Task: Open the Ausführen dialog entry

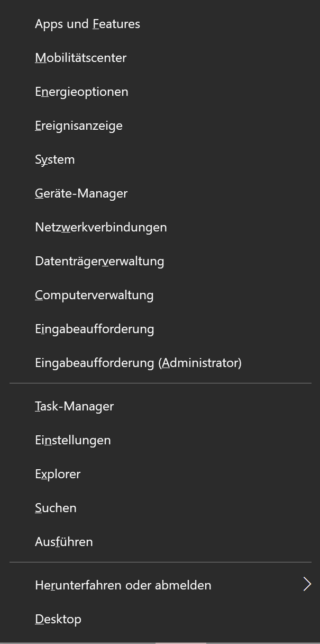Action: coord(63,542)
